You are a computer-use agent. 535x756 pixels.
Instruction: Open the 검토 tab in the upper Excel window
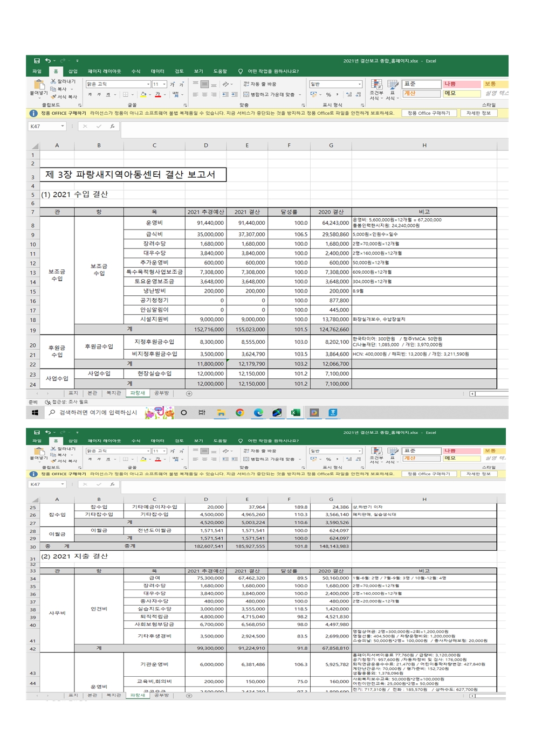click(x=179, y=71)
